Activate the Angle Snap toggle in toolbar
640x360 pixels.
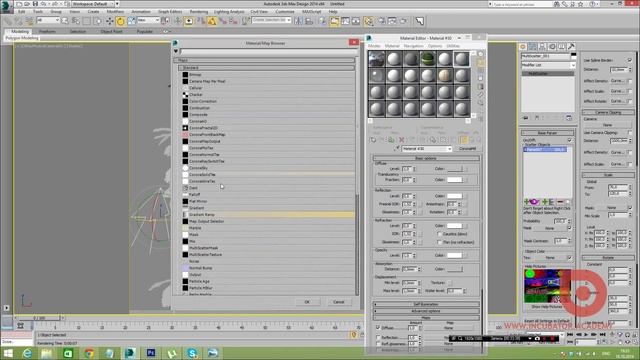[212, 21]
